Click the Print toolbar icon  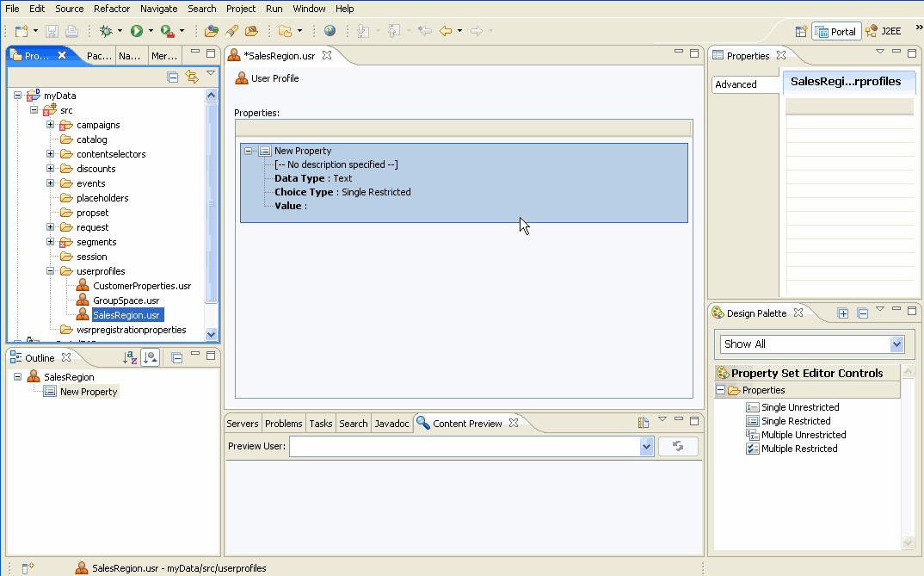(71, 31)
